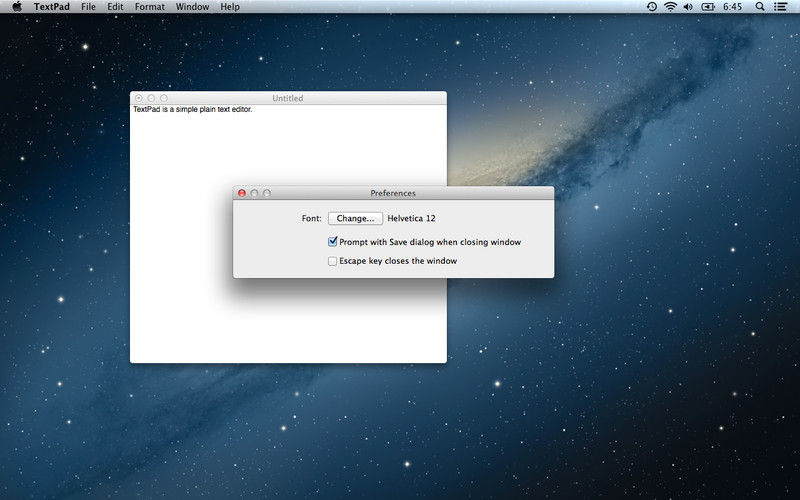Zoom the Preferences window
The image size is (800, 500).
pos(266,193)
